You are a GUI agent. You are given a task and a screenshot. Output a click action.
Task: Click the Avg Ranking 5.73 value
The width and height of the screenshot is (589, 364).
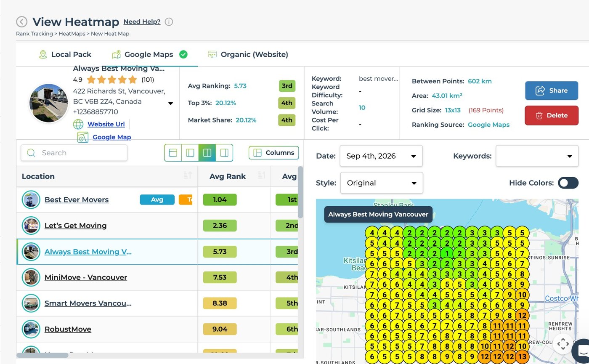coord(240,86)
